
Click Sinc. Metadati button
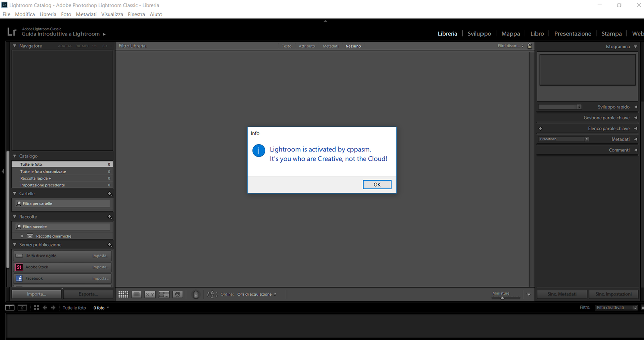point(562,294)
